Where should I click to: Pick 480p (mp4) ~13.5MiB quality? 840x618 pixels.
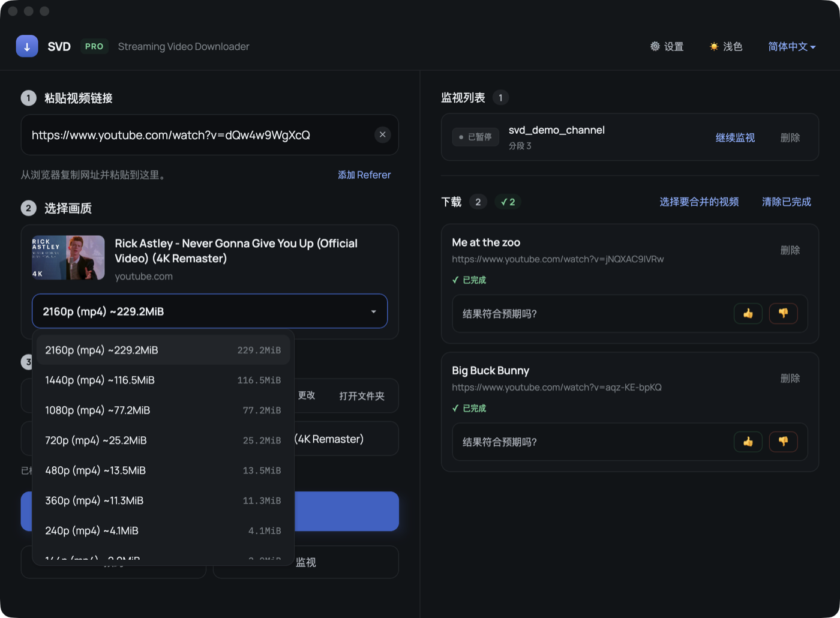pyautogui.click(x=163, y=470)
